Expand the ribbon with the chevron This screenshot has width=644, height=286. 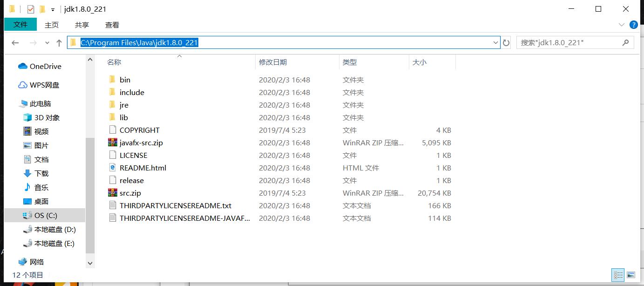[621, 25]
